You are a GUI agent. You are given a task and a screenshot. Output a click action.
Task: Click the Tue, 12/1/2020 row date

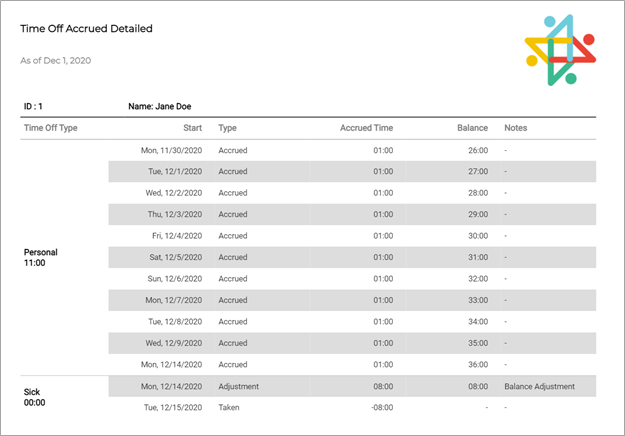pyautogui.click(x=175, y=171)
